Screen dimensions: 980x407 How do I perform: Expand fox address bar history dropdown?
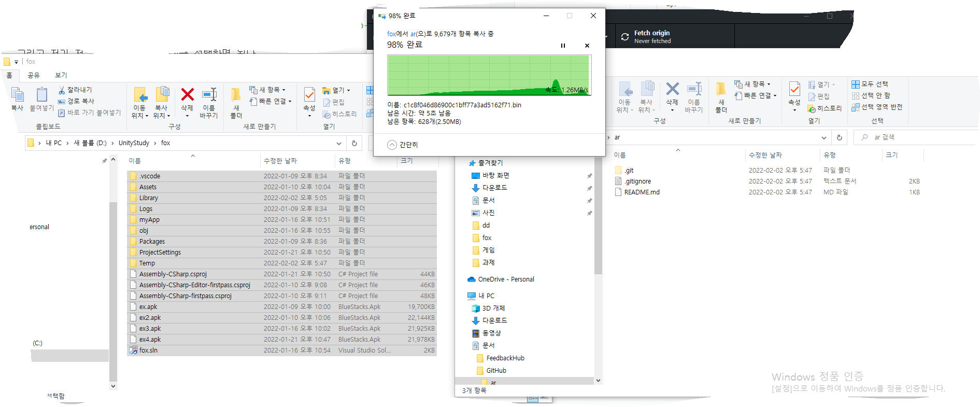tap(339, 143)
